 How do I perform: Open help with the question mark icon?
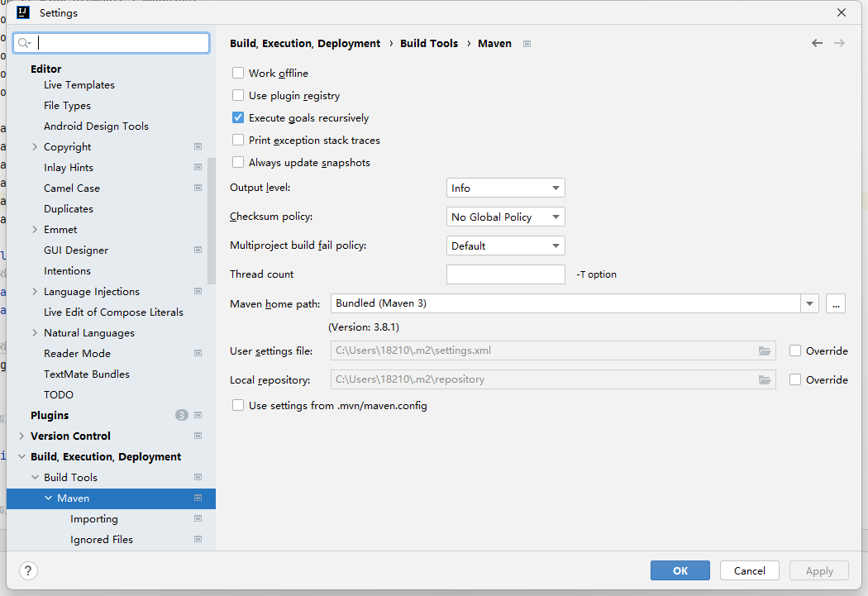(28, 570)
